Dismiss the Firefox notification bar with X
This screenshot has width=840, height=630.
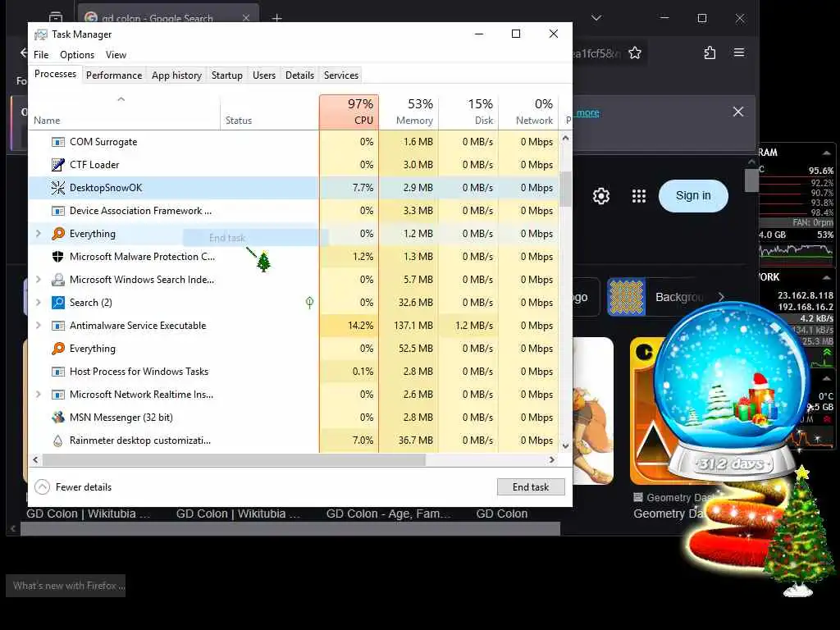click(738, 112)
